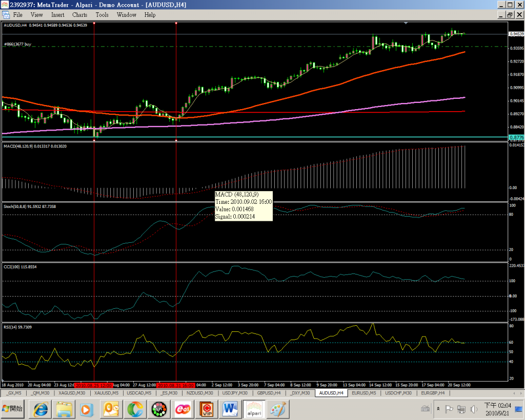Switch to the _ES,M30 chart tab
The height and width of the screenshot is (420, 525).
(x=169, y=393)
